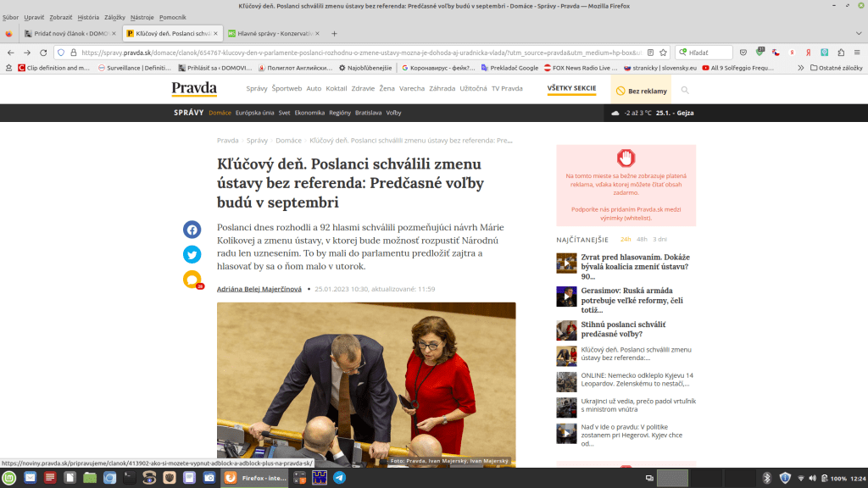Click the Pravda logo
Viewport: 868px width, 488px height.
pos(194,88)
